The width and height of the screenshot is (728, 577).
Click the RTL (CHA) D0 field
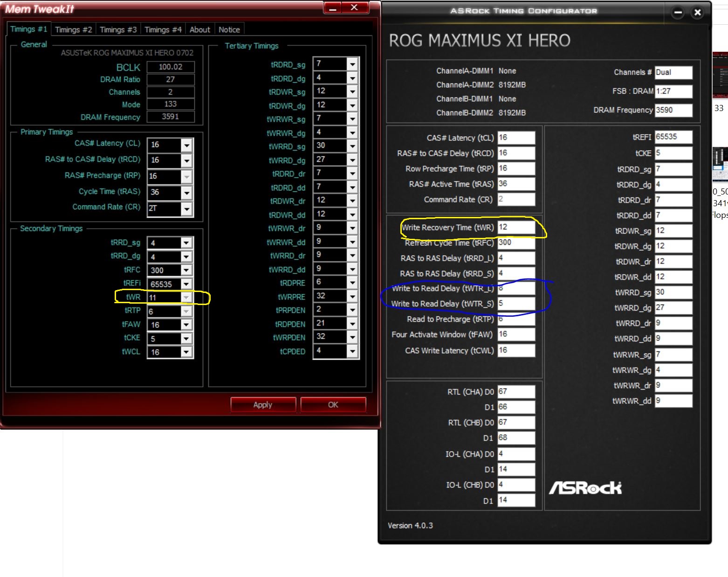[516, 392]
